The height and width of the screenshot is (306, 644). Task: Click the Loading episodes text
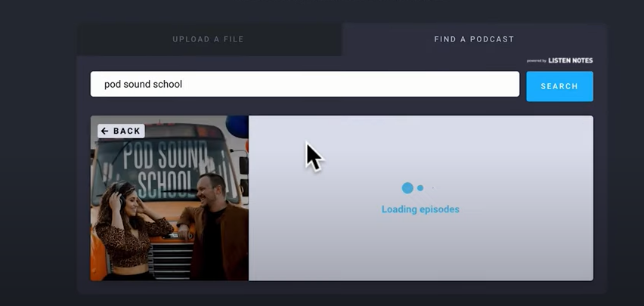(x=420, y=209)
